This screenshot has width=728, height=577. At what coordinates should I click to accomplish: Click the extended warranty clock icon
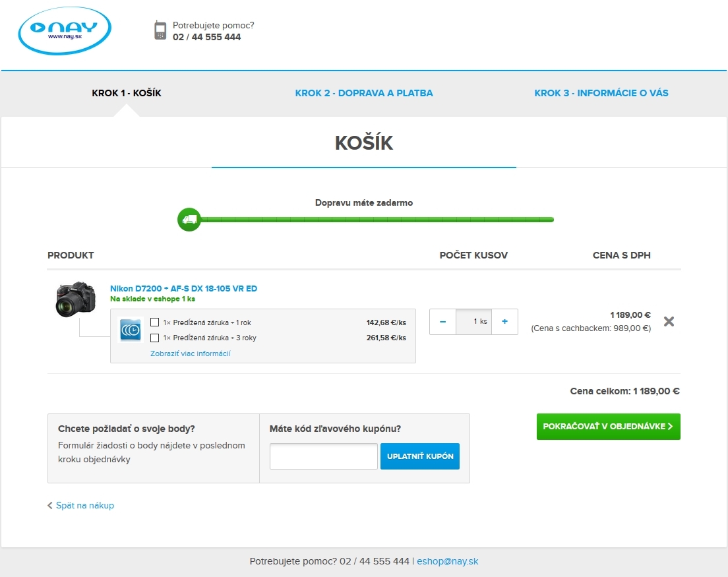(x=131, y=330)
